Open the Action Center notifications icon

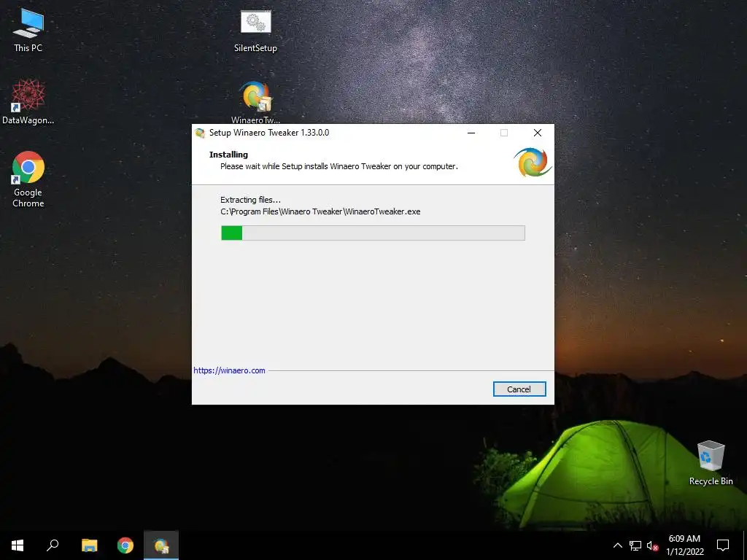723,545
